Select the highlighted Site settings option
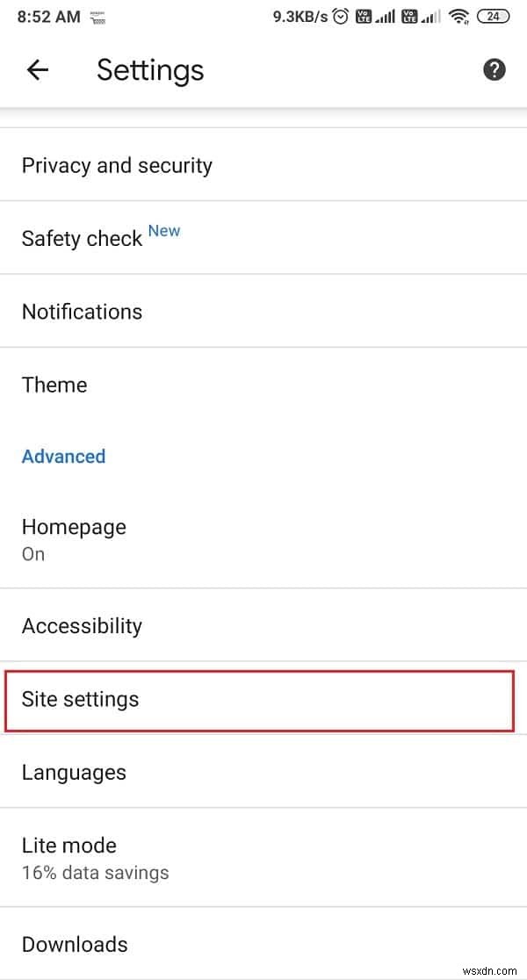Image resolution: width=527 pixels, height=980 pixels. 80,700
